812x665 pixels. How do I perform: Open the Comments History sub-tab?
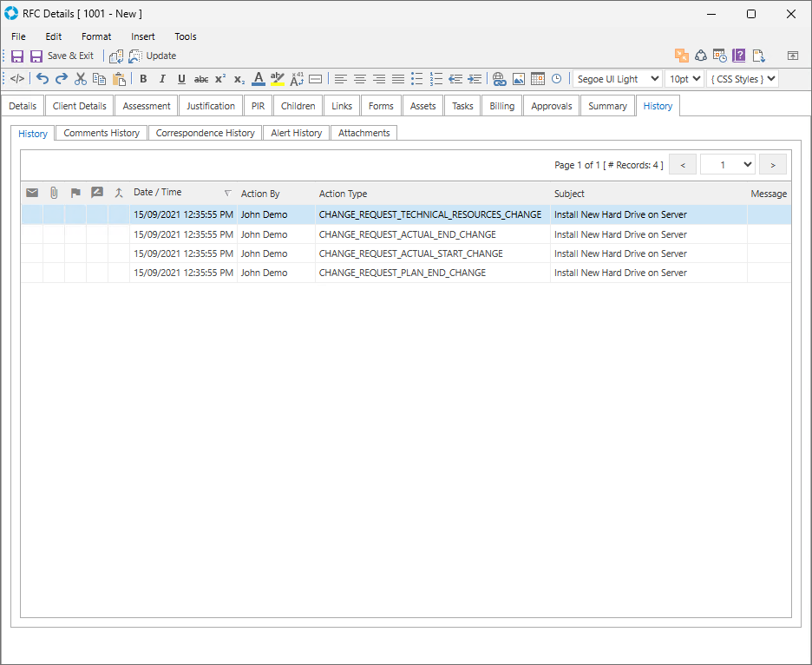(x=101, y=133)
